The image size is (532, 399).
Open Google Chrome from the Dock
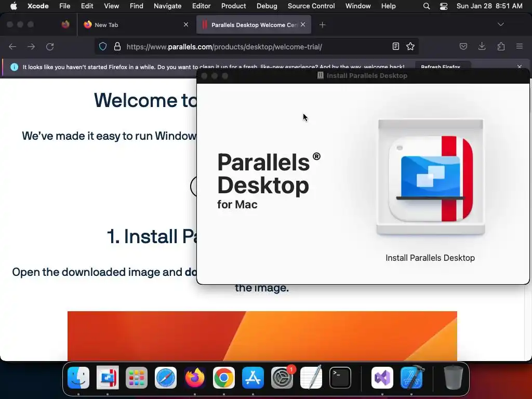pyautogui.click(x=224, y=378)
